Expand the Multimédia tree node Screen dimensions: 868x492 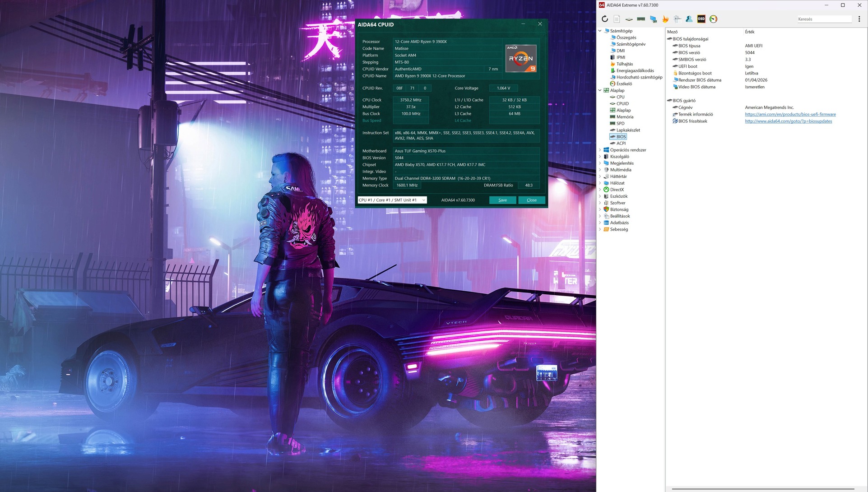click(x=600, y=170)
